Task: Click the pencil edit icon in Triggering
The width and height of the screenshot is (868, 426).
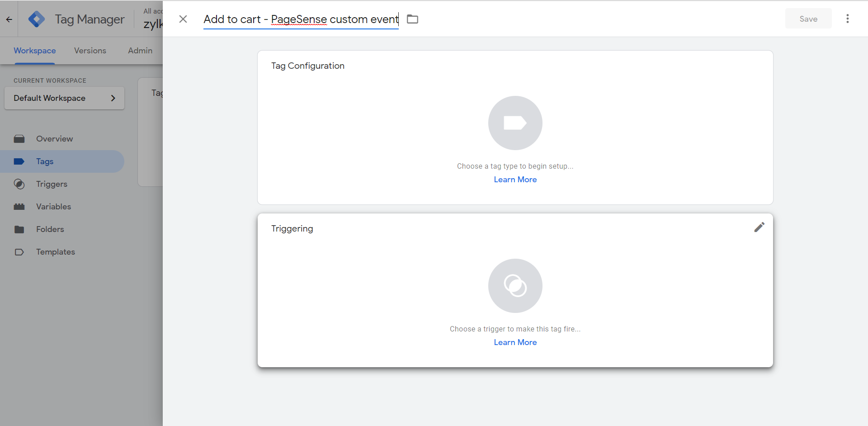Action: coord(759,227)
